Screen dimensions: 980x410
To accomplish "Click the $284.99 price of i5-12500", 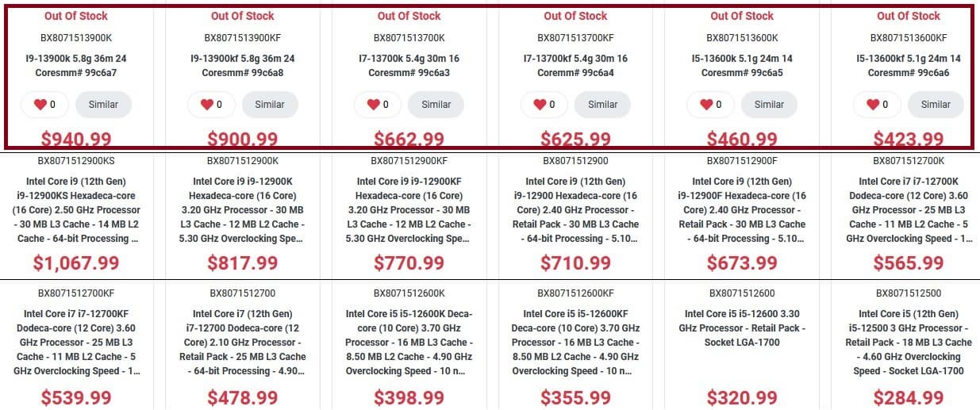I will [909, 397].
